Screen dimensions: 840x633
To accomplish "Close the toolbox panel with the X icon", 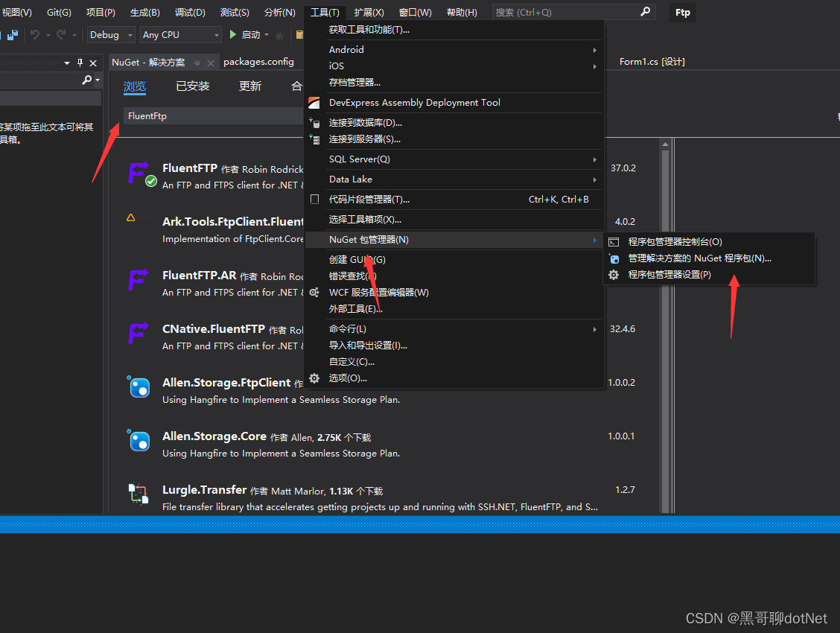I will point(93,63).
